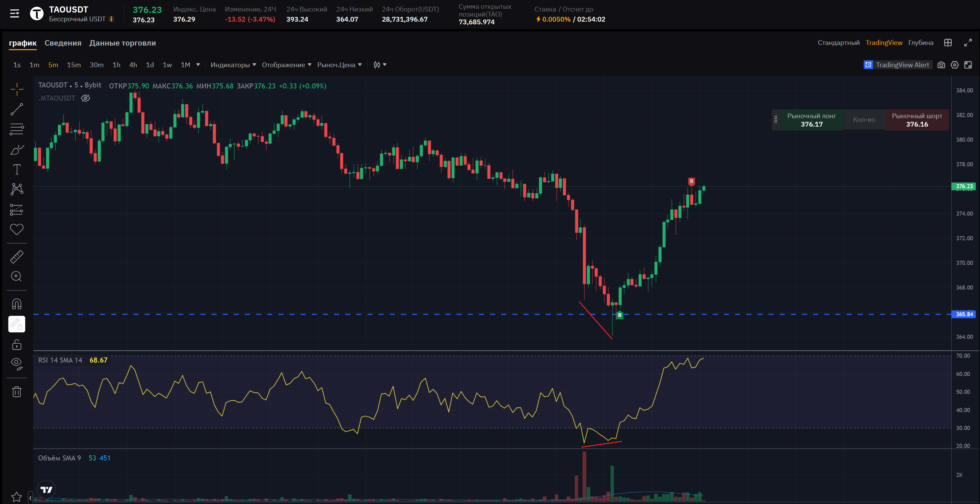Open chart settings gear icon
Screen dimensions: 980x504
[954, 65]
